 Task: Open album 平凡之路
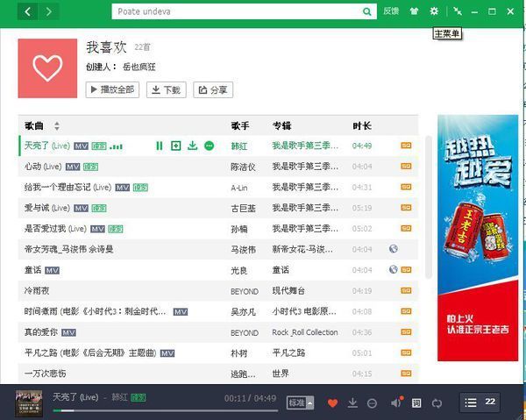[x=288, y=352]
